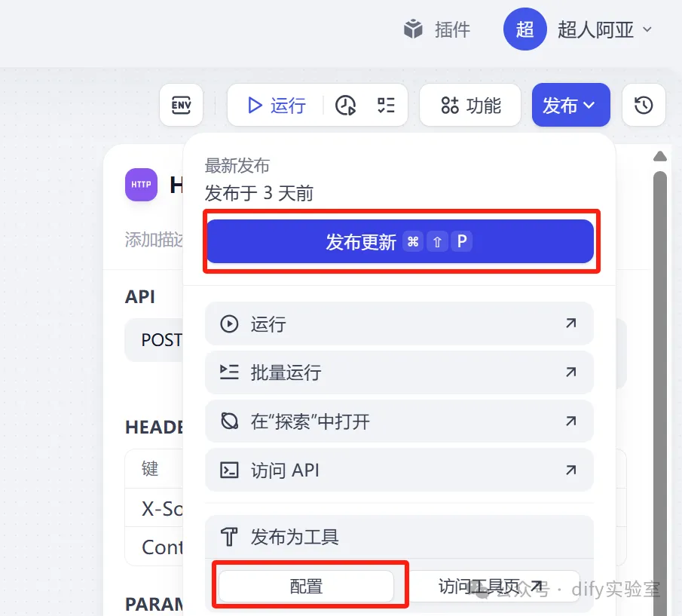Click the external arrow on 运行 row

click(x=570, y=323)
